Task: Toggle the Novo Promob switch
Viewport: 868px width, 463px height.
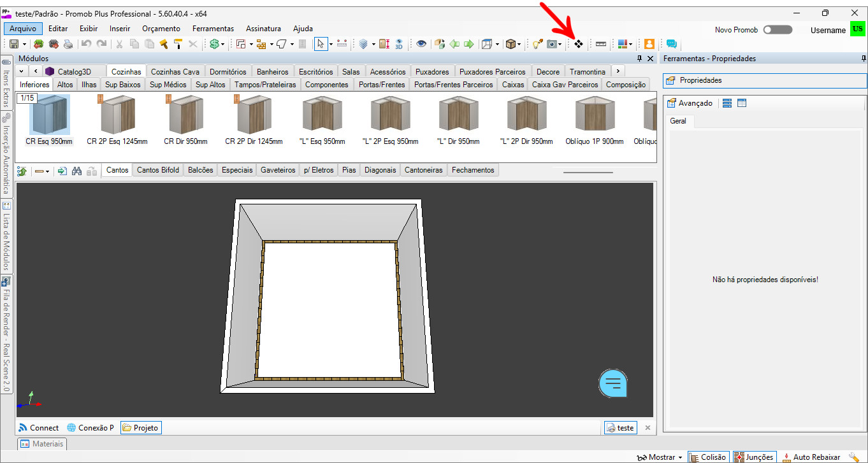Action: click(x=778, y=30)
